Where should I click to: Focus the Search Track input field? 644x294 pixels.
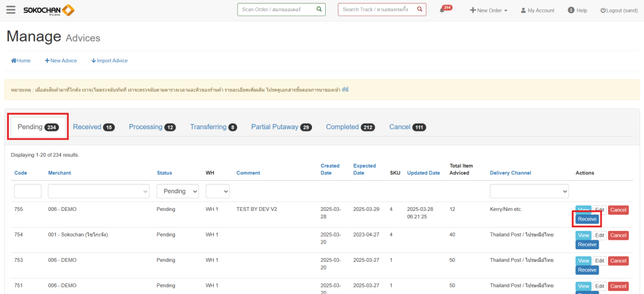[382, 9]
